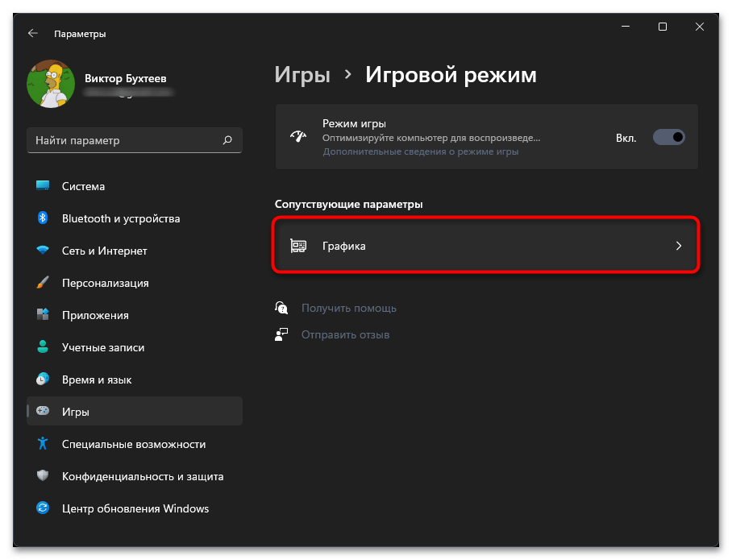This screenshot has height=560, width=732.
Task: Open Центр обновления Windows
Action: tap(135, 508)
